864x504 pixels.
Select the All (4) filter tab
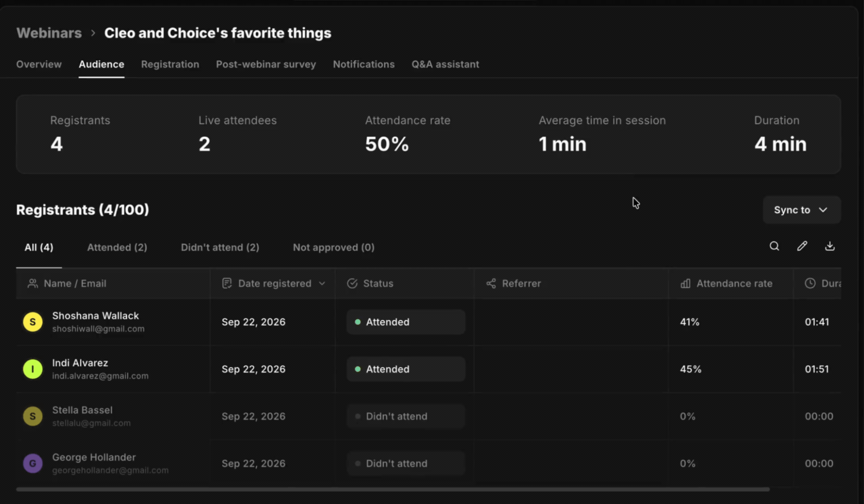click(39, 248)
